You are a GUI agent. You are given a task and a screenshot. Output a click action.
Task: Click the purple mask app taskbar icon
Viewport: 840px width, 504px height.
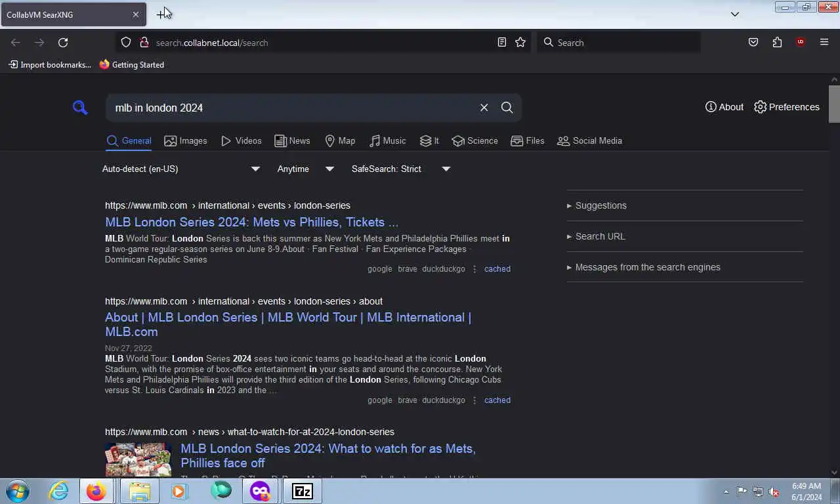pyautogui.click(x=261, y=491)
